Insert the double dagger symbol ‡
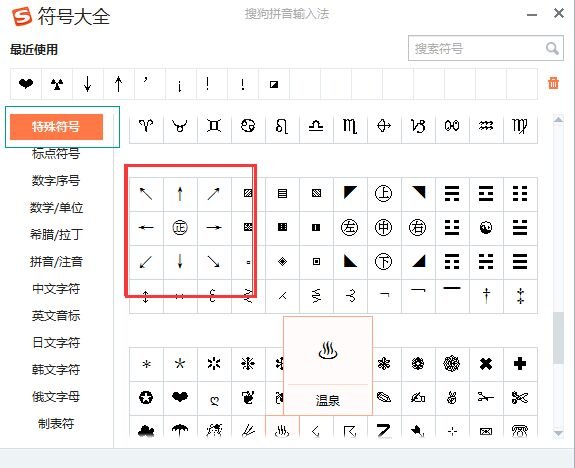 pos(520,296)
